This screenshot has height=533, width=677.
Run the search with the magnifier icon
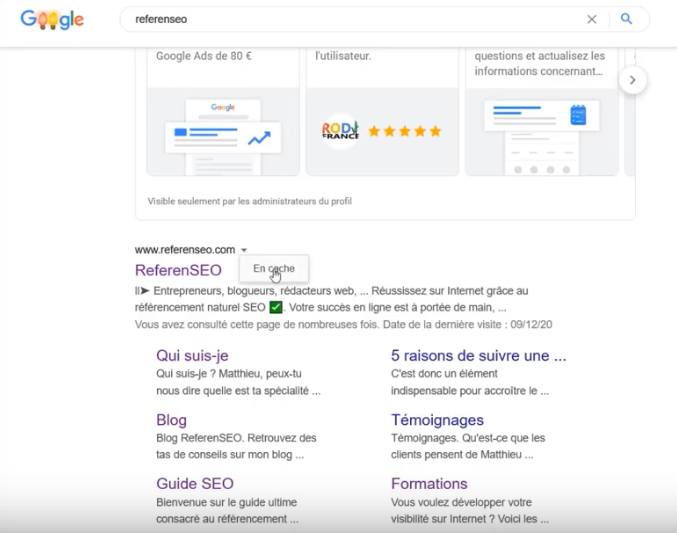626,19
